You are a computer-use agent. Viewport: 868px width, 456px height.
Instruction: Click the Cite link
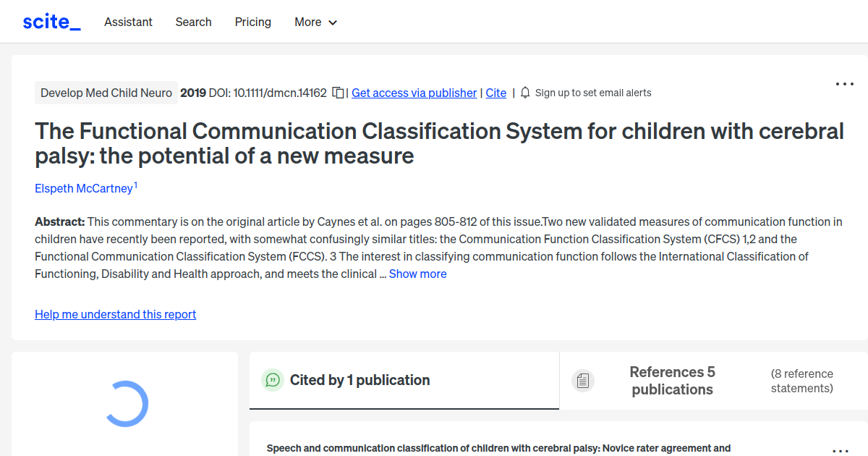pyautogui.click(x=495, y=93)
